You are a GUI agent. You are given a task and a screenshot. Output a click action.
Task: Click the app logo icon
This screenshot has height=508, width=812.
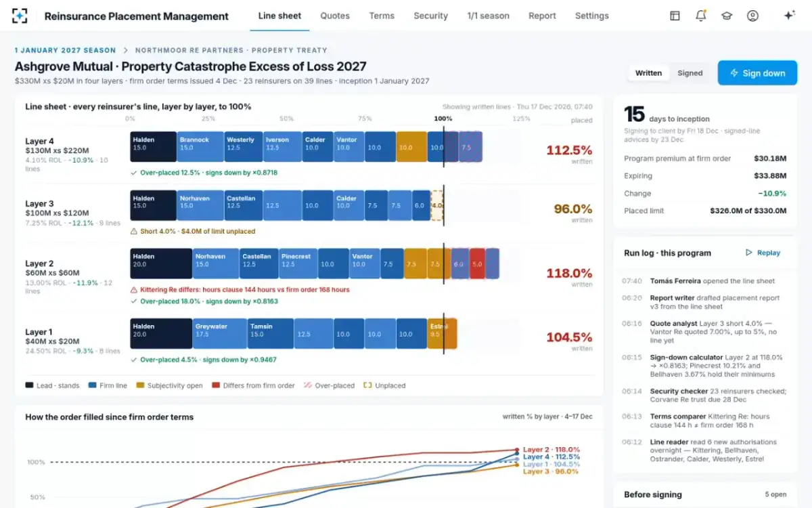pos(20,16)
